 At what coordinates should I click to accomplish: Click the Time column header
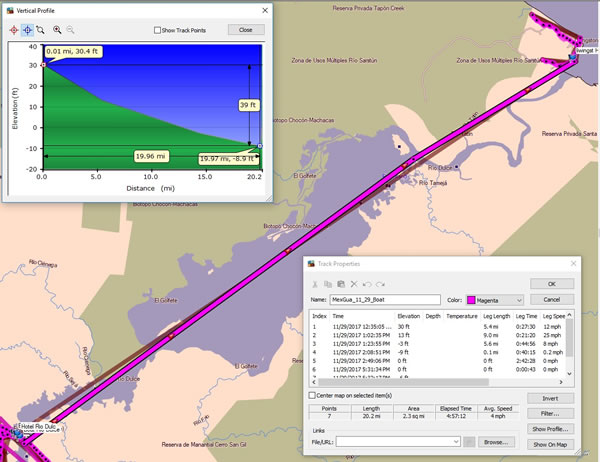[362, 316]
